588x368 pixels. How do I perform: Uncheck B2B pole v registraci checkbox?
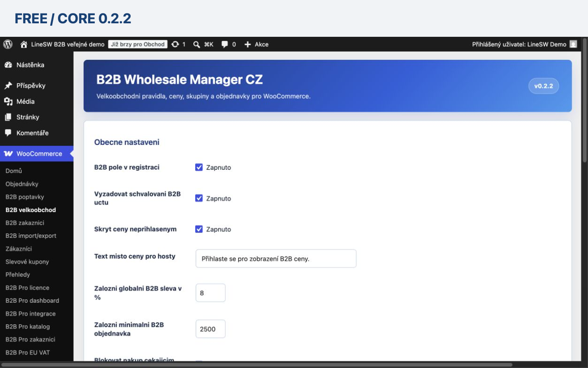pyautogui.click(x=199, y=167)
